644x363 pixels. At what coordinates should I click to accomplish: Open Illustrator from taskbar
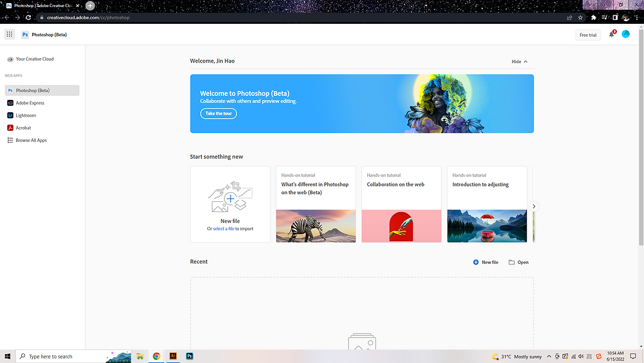pos(173,357)
